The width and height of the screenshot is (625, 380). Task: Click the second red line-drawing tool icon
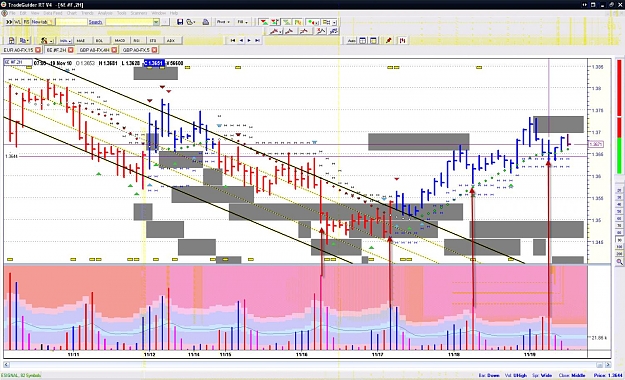coord(289,32)
